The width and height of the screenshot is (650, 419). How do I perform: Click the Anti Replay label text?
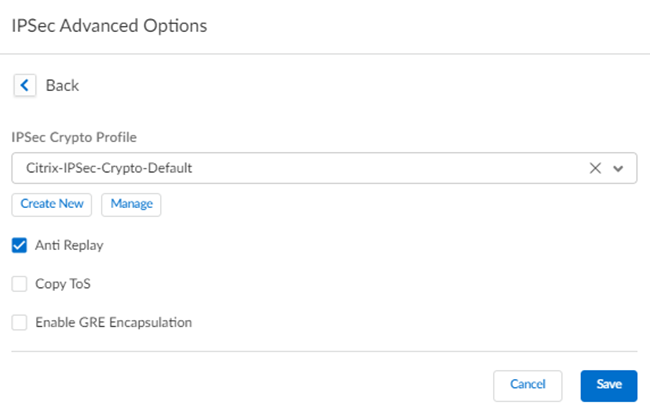69,244
